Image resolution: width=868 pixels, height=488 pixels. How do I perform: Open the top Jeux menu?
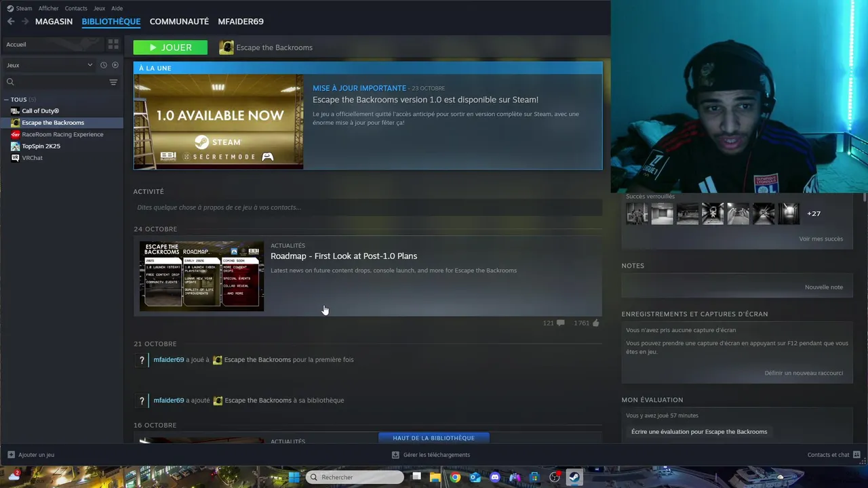pyautogui.click(x=99, y=8)
